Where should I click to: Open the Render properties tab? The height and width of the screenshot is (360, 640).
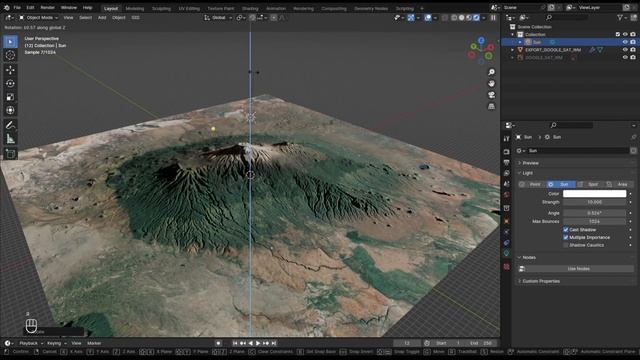pyautogui.click(x=507, y=152)
